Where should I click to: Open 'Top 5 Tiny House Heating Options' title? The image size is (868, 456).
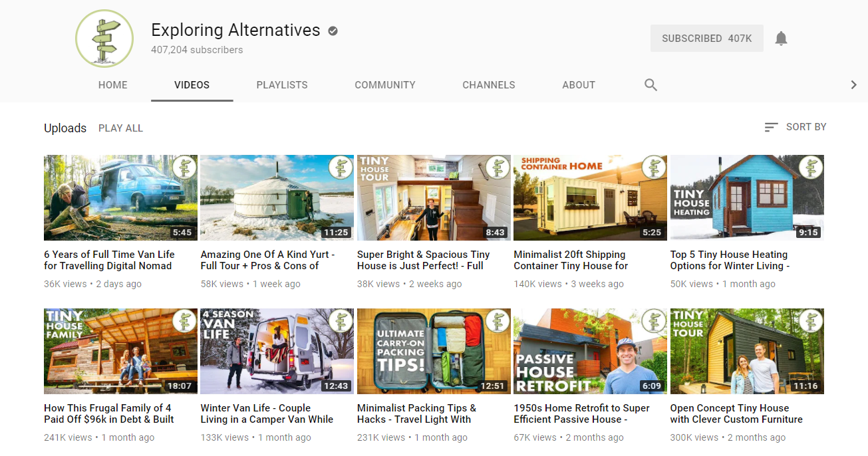point(730,260)
